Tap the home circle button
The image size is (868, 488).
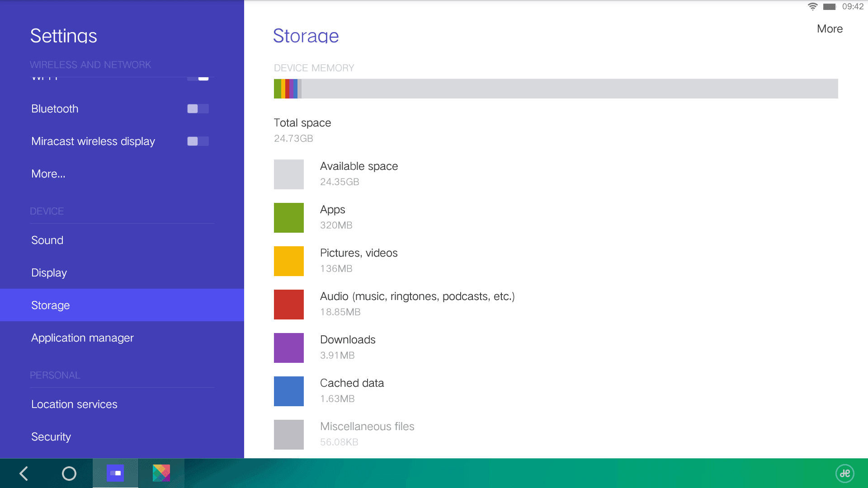click(x=69, y=473)
